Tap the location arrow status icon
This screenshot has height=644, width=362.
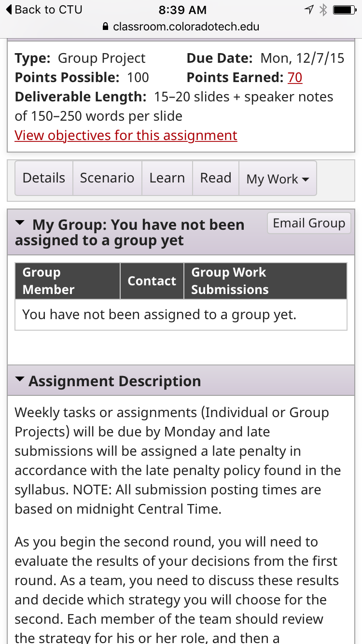click(309, 10)
